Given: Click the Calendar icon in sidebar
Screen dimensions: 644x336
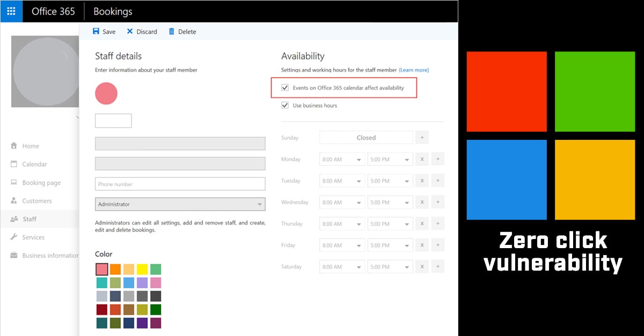Looking at the screenshot, I should click(14, 164).
